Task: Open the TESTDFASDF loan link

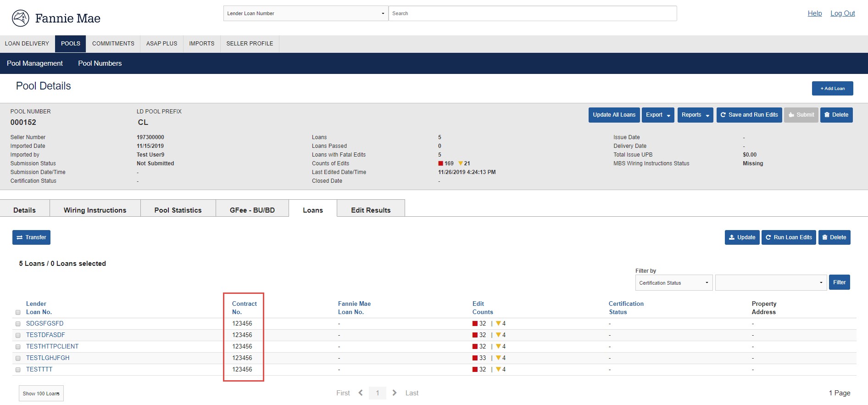Action: click(45, 335)
